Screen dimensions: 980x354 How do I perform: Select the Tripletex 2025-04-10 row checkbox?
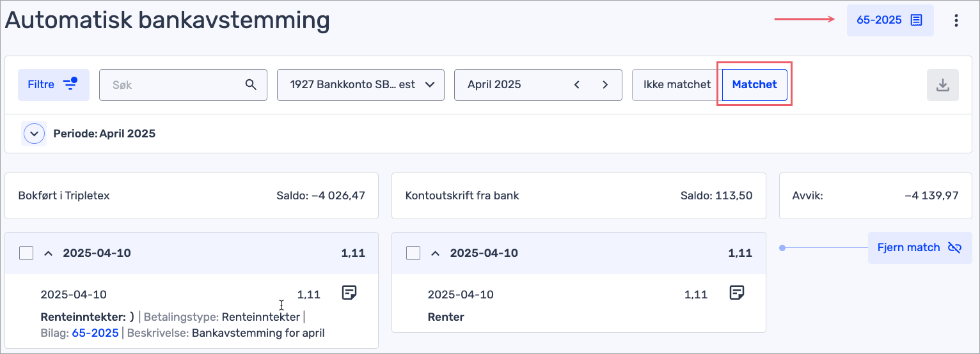pos(26,253)
